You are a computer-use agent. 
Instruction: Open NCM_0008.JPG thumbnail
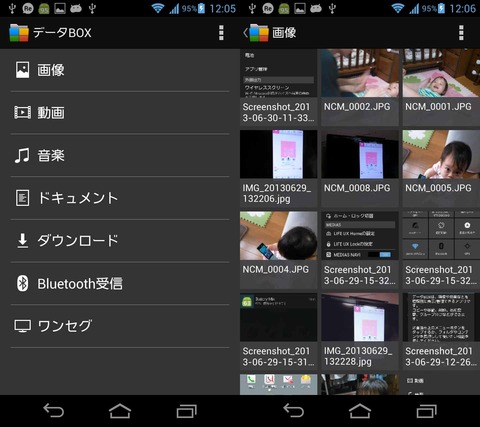360,154
